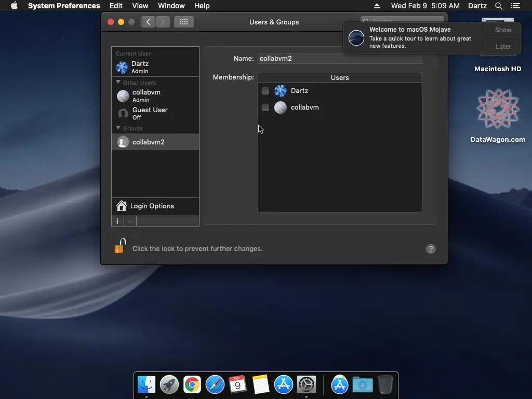Click the Dartz user name in menu bar

coord(477,6)
